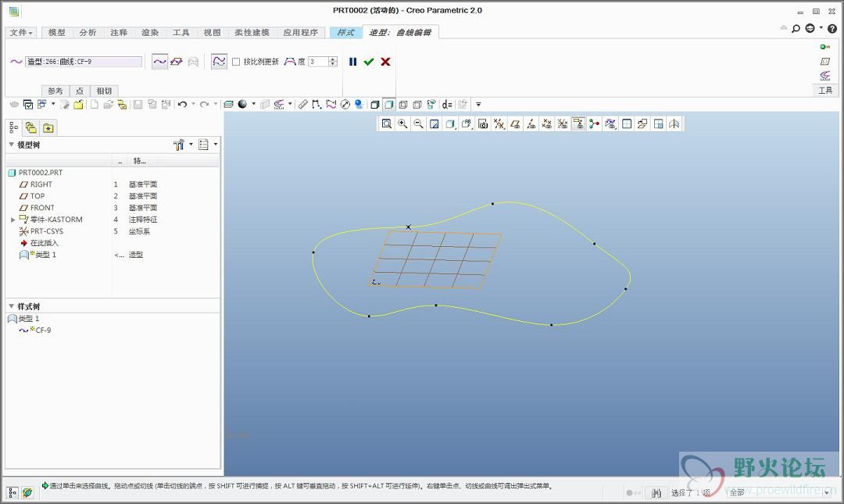The image size is (844, 504).
Task: Open the 文件 dropdown menu
Action: click(21, 33)
